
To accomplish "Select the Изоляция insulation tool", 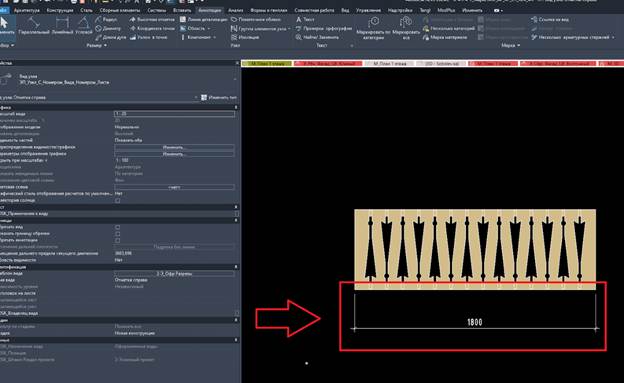I will click(x=245, y=37).
